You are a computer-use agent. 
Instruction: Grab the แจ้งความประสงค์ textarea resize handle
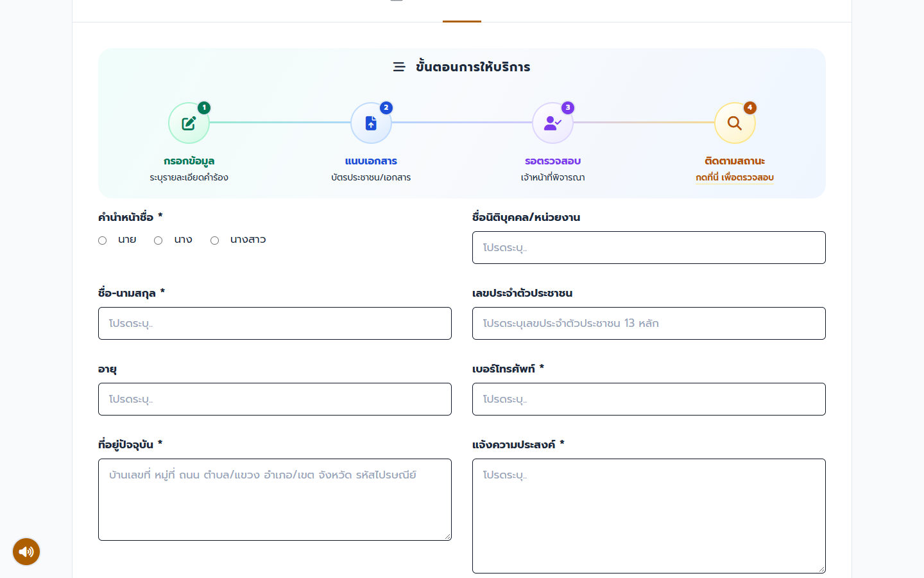pos(821,569)
